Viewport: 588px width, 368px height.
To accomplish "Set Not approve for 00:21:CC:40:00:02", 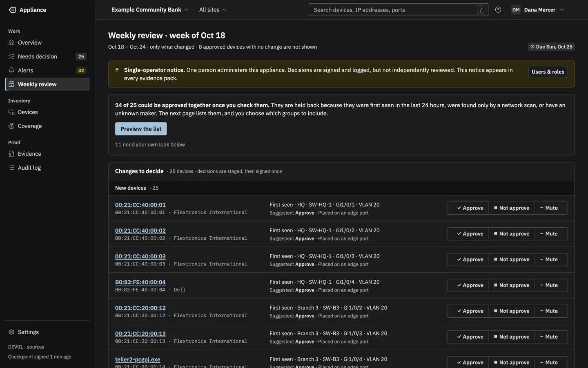I will point(512,234).
